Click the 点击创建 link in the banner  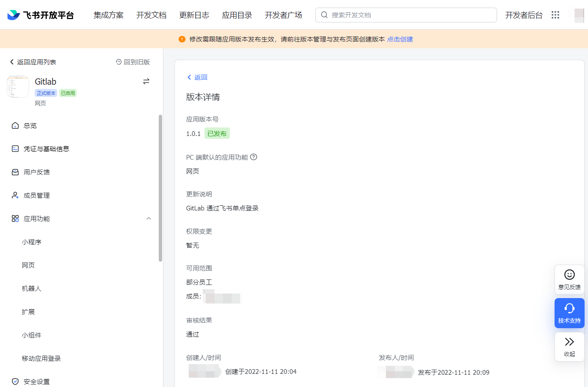(400, 39)
